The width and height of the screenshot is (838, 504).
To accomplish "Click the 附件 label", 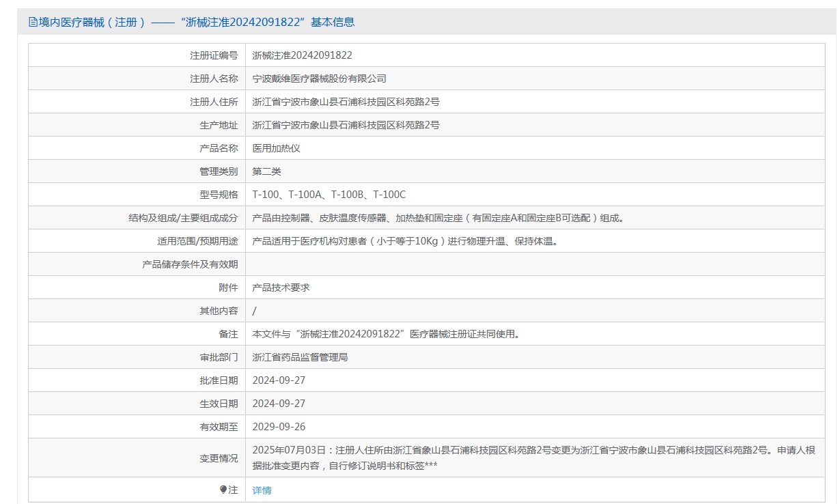I will click(228, 288).
